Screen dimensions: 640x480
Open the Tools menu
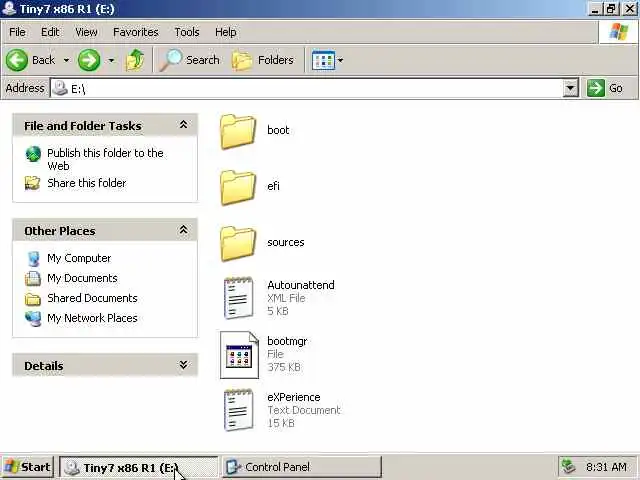[x=187, y=32]
